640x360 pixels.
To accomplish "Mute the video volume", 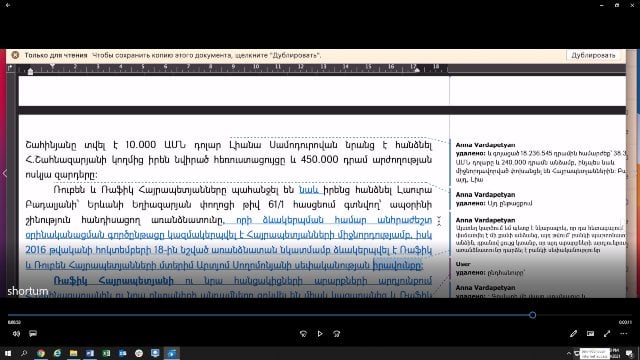I will [x=16, y=333].
